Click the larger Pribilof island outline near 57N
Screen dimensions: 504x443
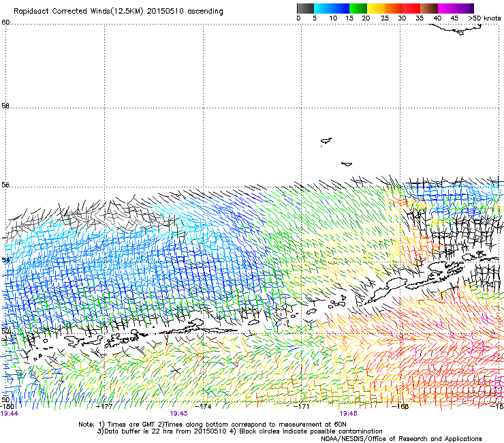point(326,141)
